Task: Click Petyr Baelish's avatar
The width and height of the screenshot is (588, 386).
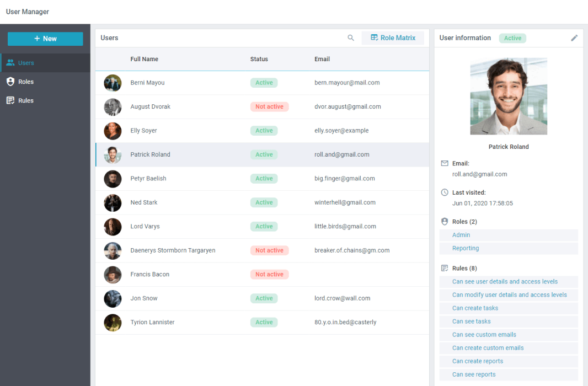Action: (x=113, y=179)
